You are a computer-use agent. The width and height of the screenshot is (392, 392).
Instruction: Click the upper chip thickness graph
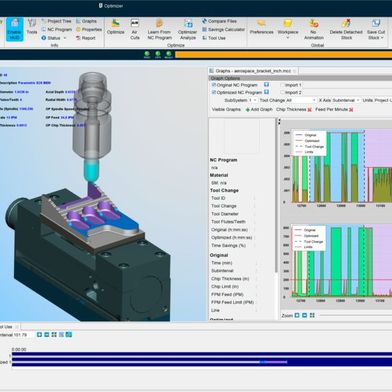pyautogui.click(x=342, y=166)
